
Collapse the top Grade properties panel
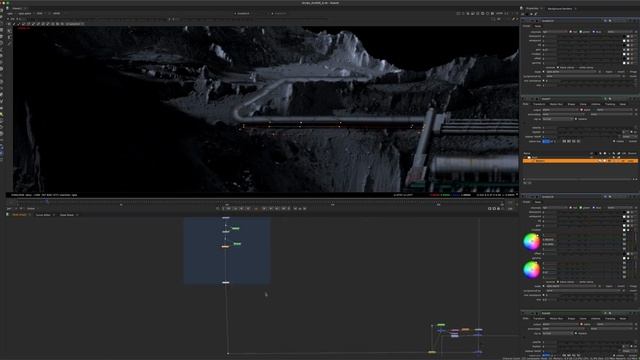(x=524, y=21)
